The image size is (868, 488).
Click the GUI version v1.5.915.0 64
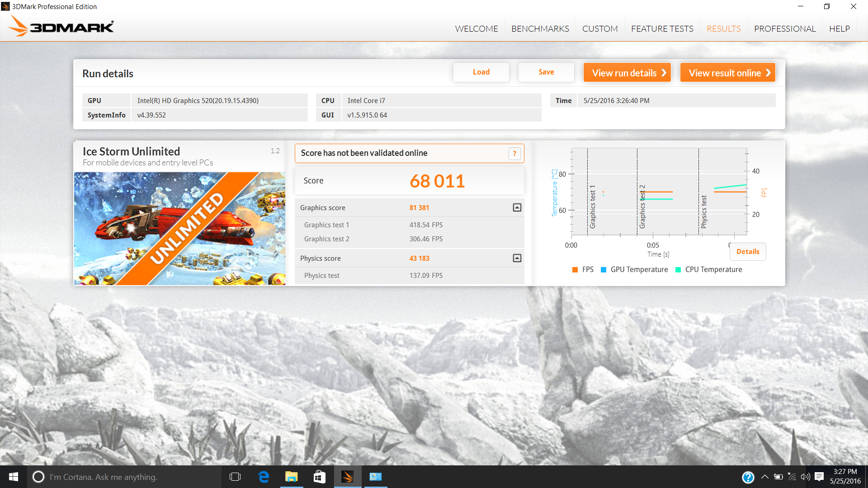tap(367, 115)
